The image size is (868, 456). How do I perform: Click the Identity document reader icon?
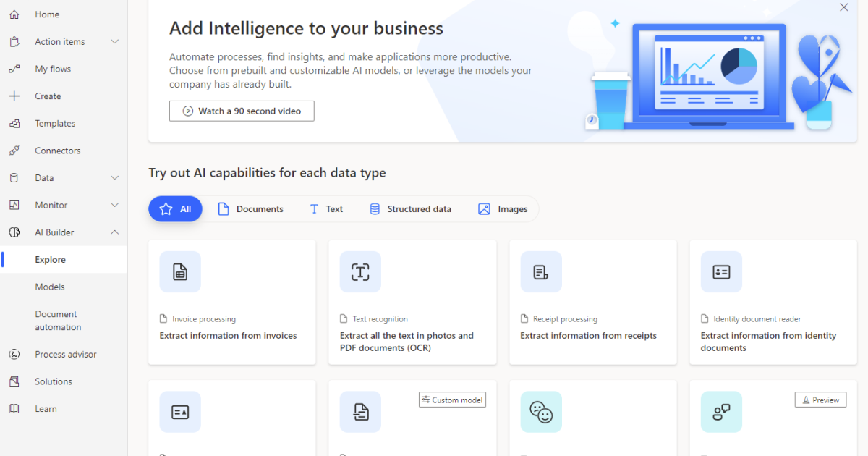721,272
